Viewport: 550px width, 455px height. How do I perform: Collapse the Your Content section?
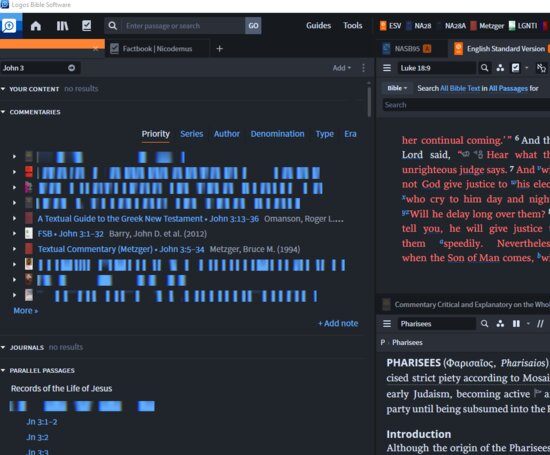coord(3,89)
